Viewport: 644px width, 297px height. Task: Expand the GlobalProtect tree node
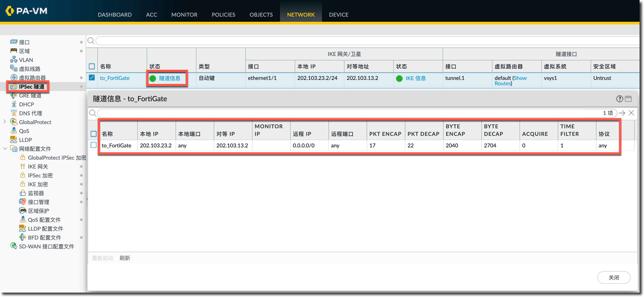point(4,122)
